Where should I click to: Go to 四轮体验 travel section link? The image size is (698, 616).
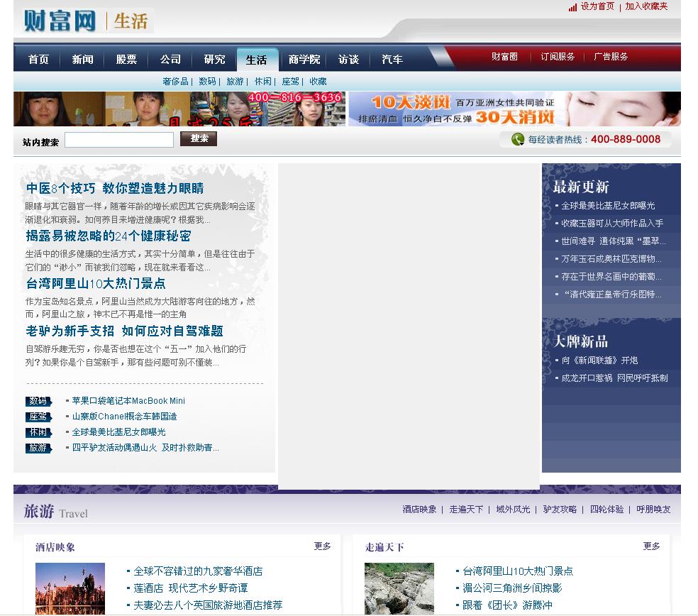pyautogui.click(x=606, y=509)
